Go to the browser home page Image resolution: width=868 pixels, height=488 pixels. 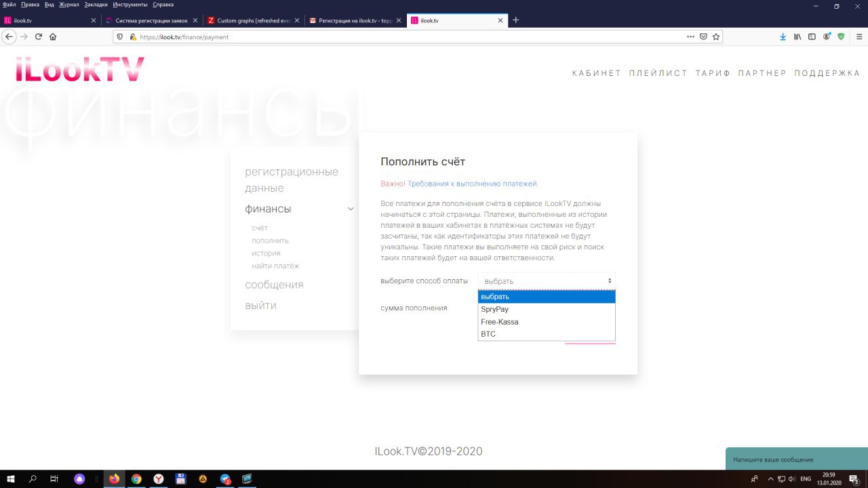click(x=53, y=37)
